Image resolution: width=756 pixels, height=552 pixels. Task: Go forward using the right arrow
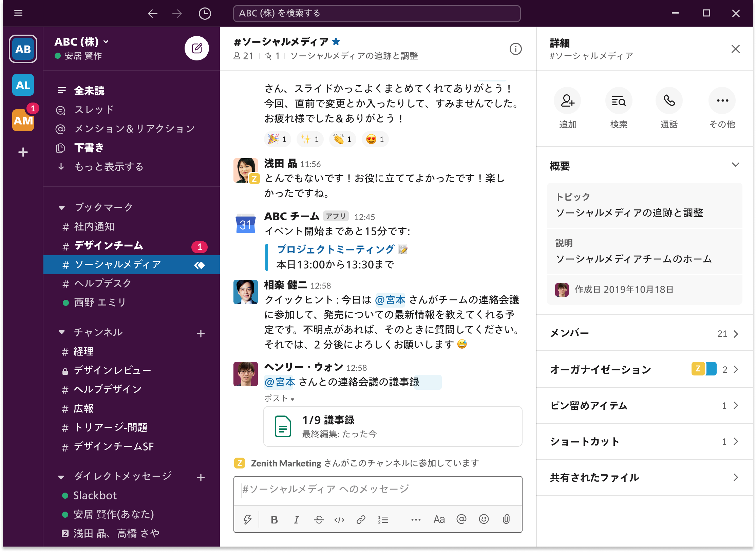pyautogui.click(x=177, y=14)
